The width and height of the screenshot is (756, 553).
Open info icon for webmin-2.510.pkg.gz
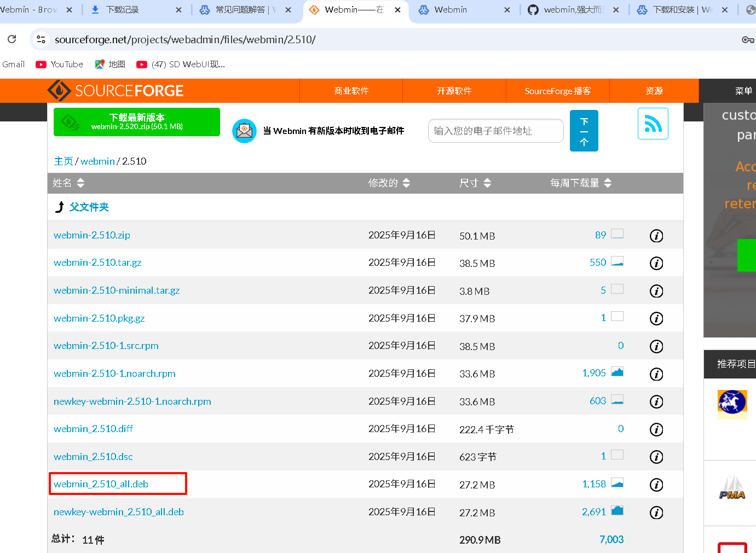(x=656, y=318)
